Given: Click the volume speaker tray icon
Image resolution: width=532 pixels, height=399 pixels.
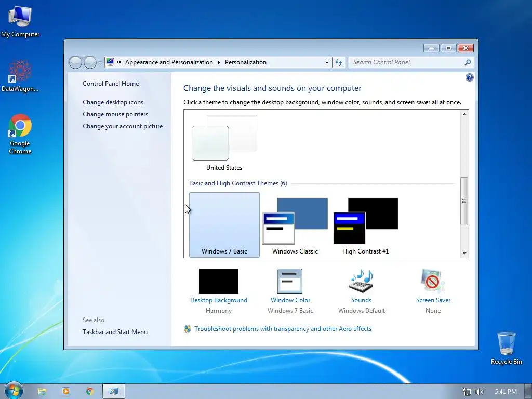Looking at the screenshot, I should click(479, 392).
